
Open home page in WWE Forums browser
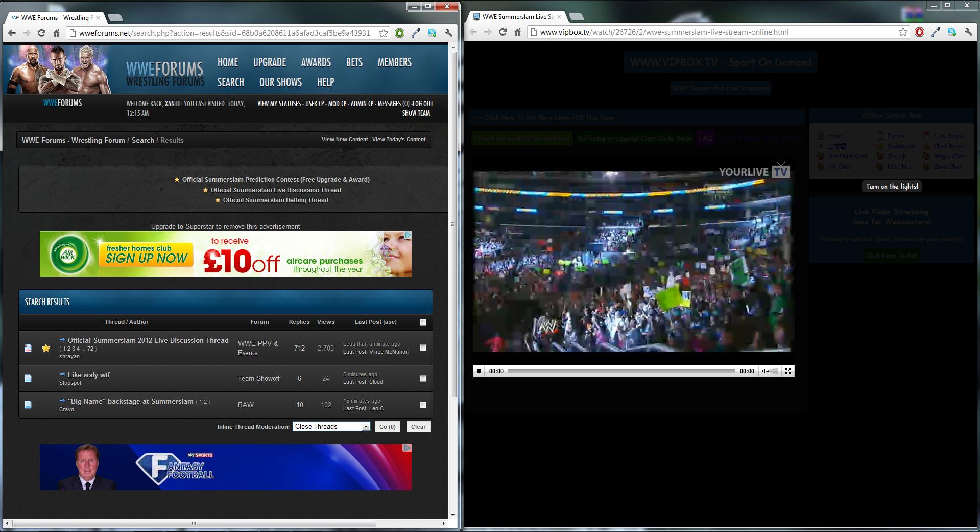click(57, 33)
